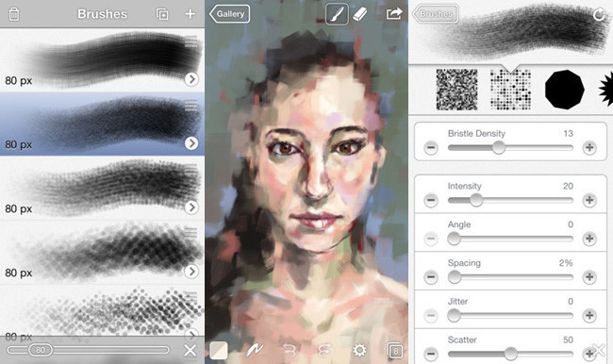Adjust the Spacing slider
Image resolution: width=613 pixels, height=364 pixels.
(x=510, y=277)
